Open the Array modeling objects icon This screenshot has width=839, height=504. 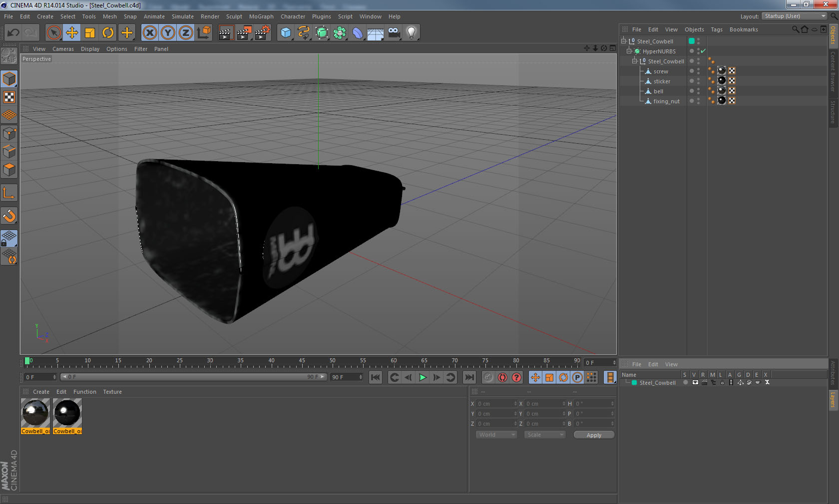click(x=340, y=33)
